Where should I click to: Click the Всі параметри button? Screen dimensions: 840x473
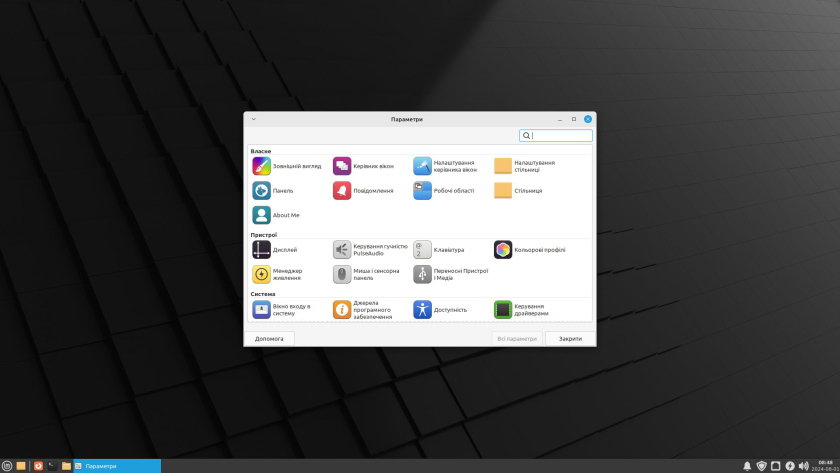tap(517, 339)
